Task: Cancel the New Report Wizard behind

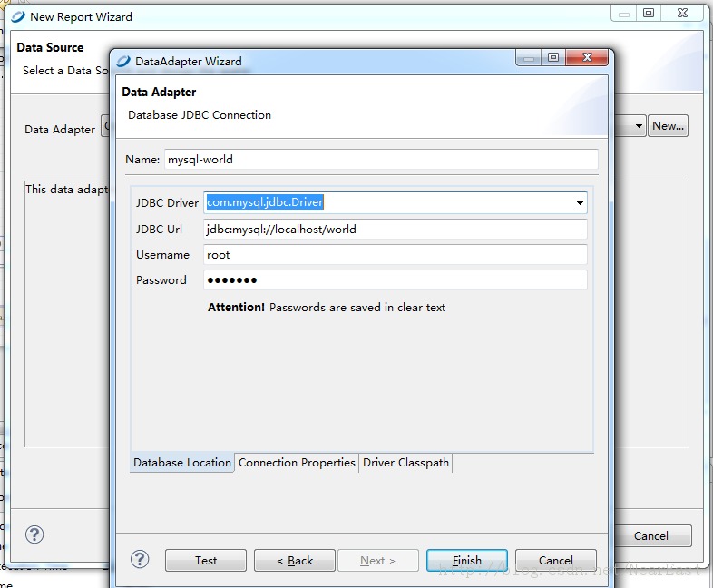Action: point(651,535)
